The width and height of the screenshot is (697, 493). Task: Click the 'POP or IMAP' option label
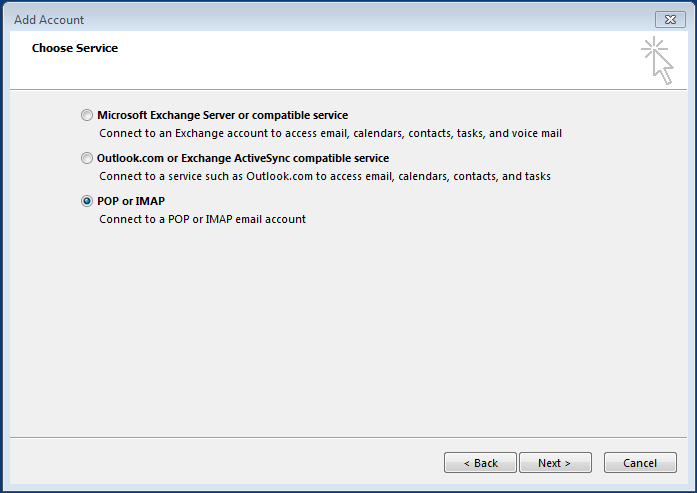131,201
